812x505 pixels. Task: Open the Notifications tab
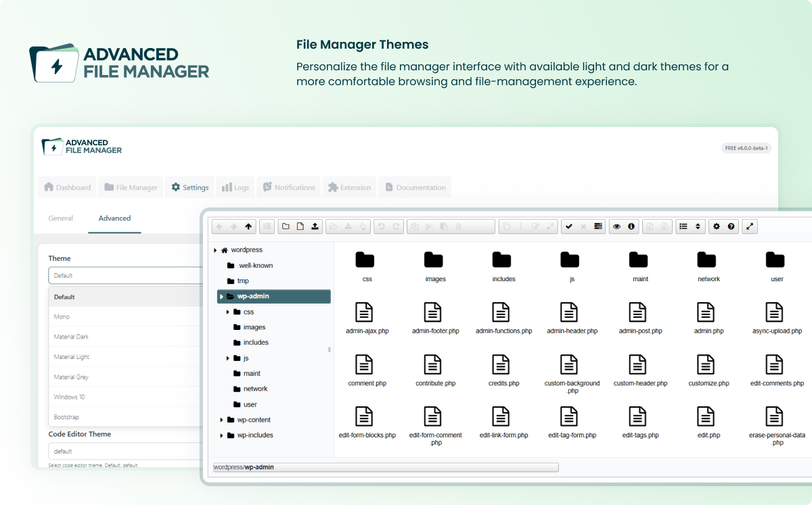point(289,187)
